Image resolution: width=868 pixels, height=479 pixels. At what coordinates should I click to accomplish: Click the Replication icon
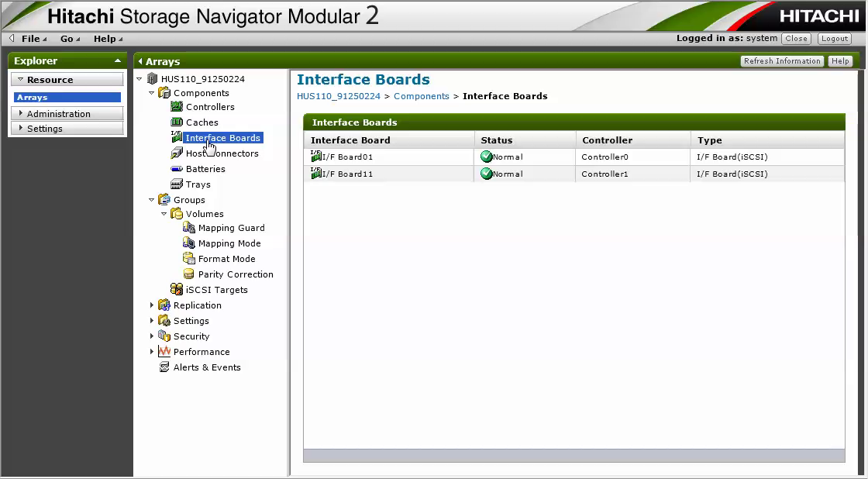(x=164, y=305)
